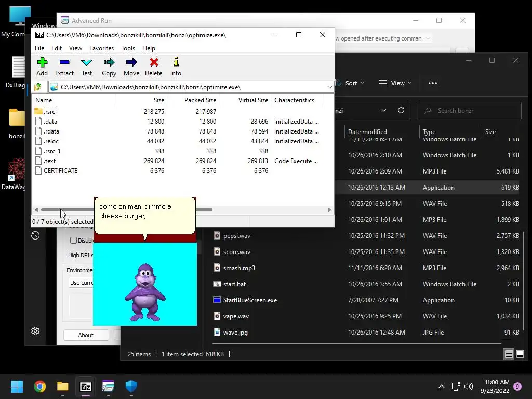Go up one folder level in 7-Zip
The image size is (532, 399).
pyautogui.click(x=38, y=87)
